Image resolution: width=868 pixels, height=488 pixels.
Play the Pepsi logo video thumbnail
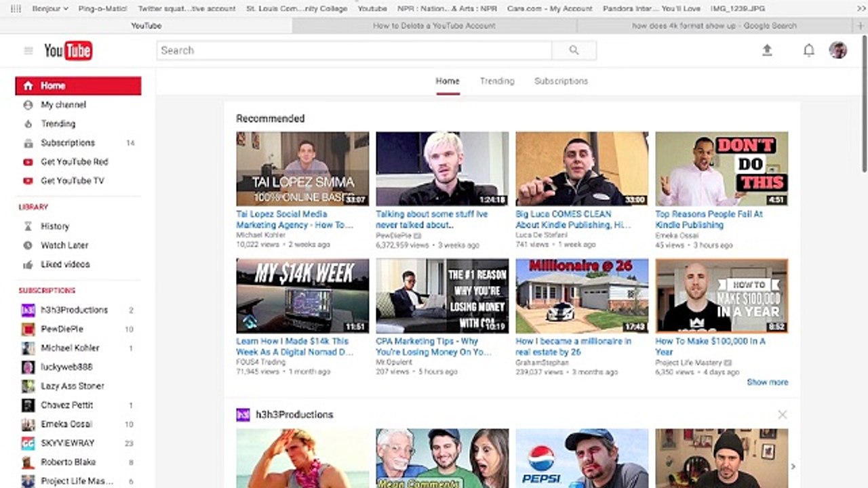click(x=582, y=458)
